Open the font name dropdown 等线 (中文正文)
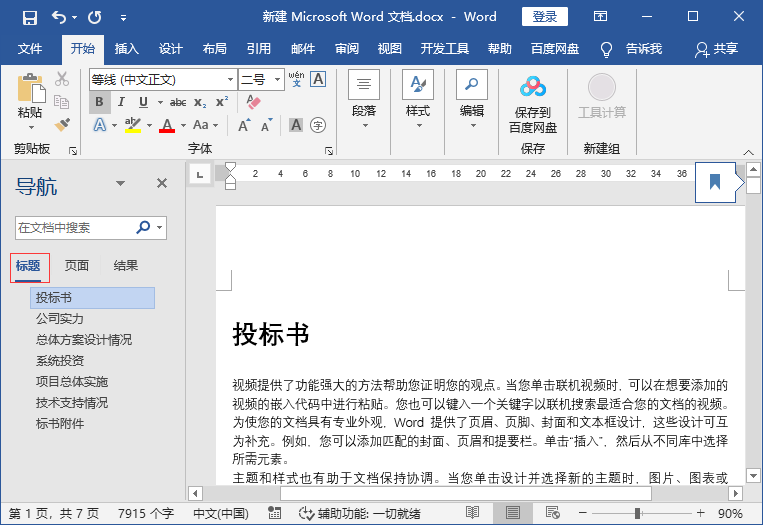This screenshot has height=525, width=763. 230,79
